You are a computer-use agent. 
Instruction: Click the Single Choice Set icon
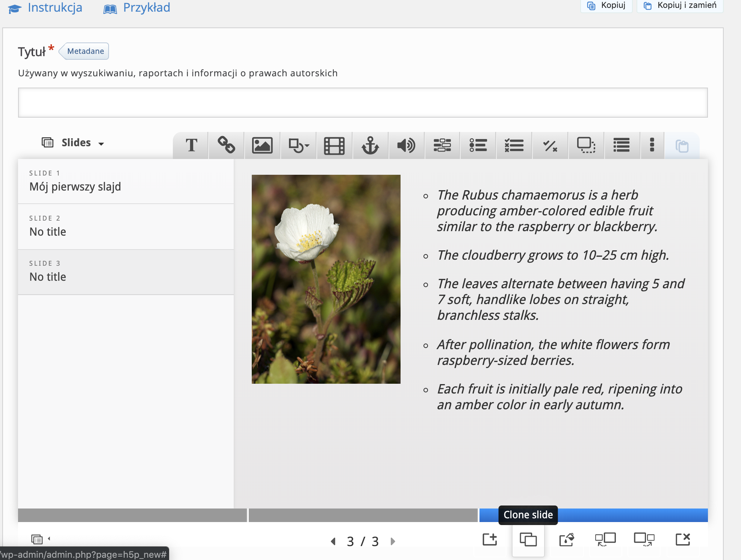coord(478,145)
